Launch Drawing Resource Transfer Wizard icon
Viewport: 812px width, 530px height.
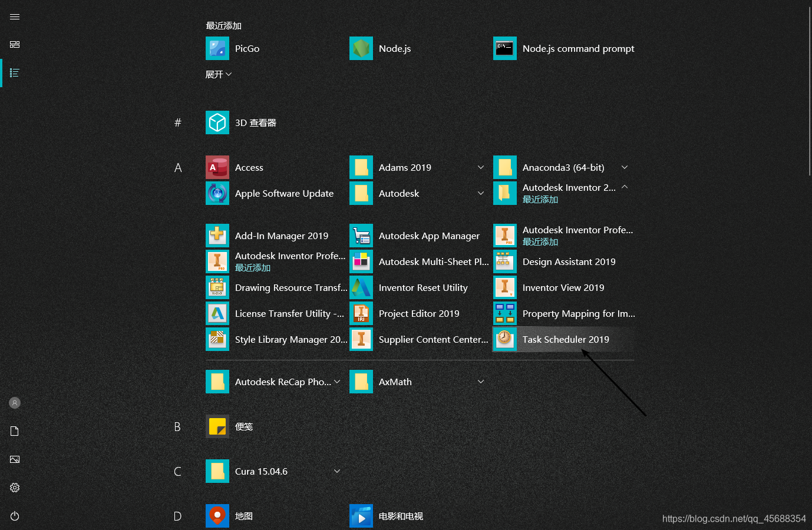tap(217, 287)
